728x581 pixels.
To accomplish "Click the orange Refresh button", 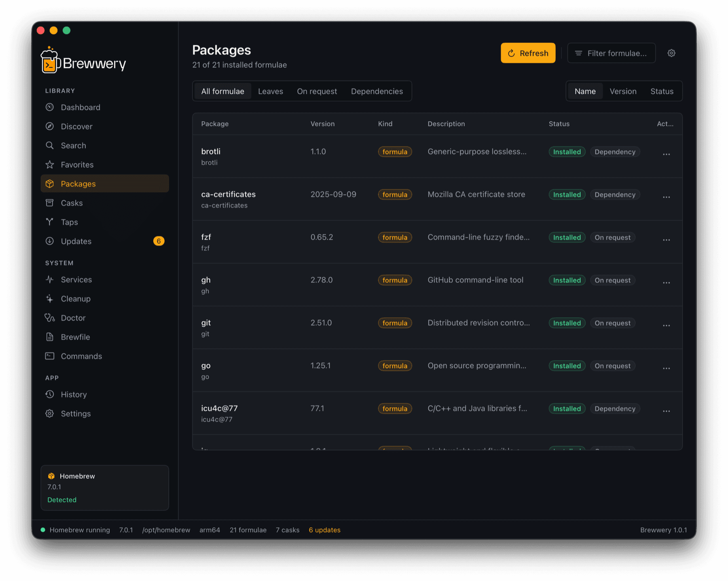I will pos(528,53).
